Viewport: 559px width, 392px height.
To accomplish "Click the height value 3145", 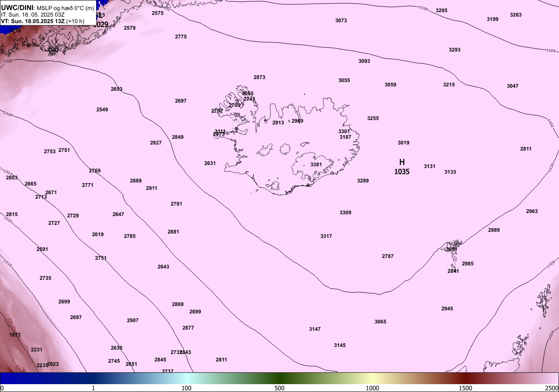I will click(x=340, y=345).
